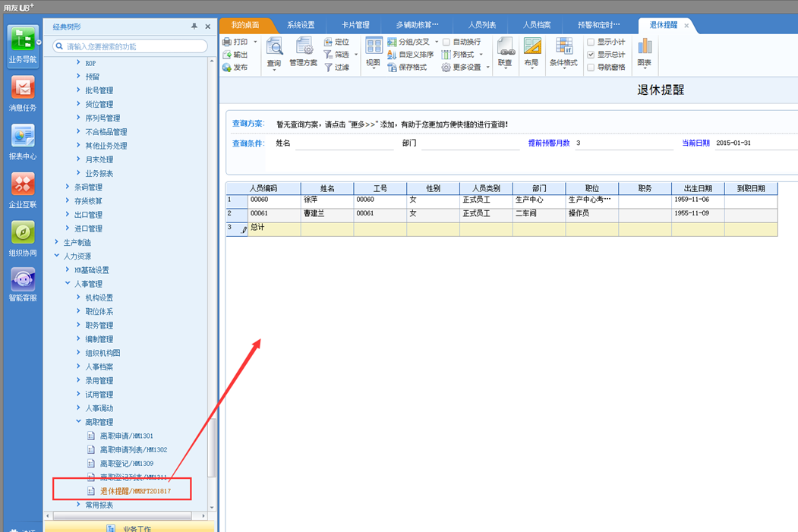The width and height of the screenshot is (798, 532).
Task: Click the 姓名 query condition field
Action: 345,143
